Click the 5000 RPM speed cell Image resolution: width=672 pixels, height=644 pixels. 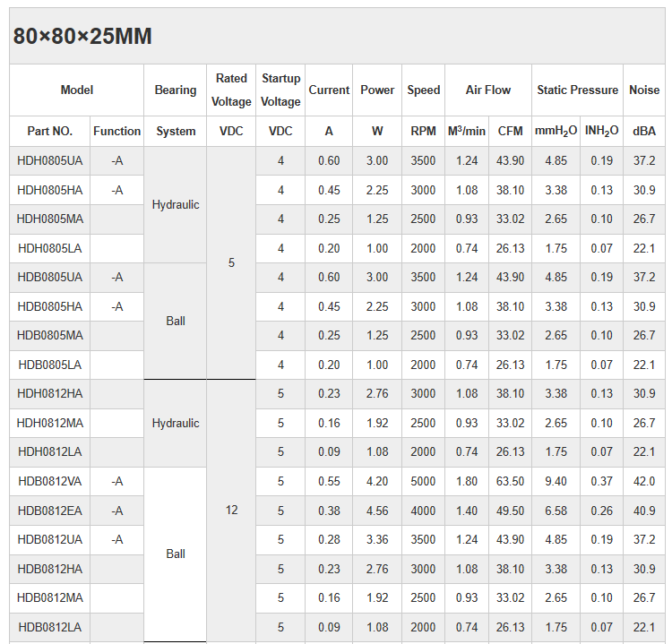(x=423, y=481)
